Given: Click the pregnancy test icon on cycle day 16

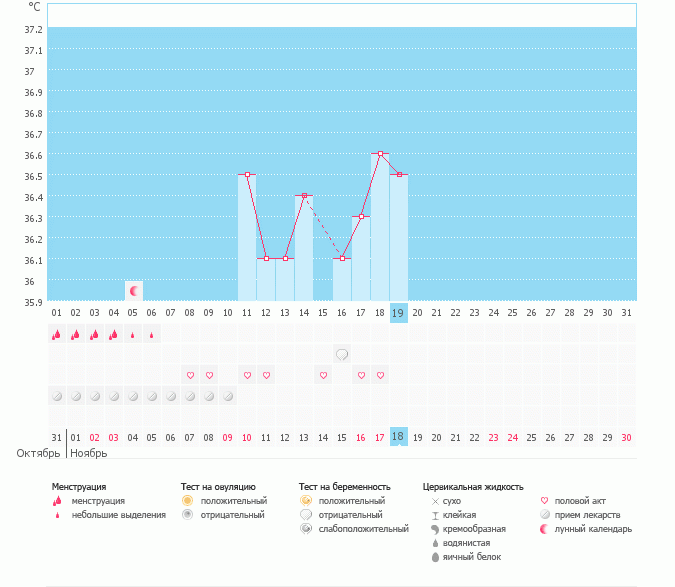Looking at the screenshot, I should click(x=342, y=355).
